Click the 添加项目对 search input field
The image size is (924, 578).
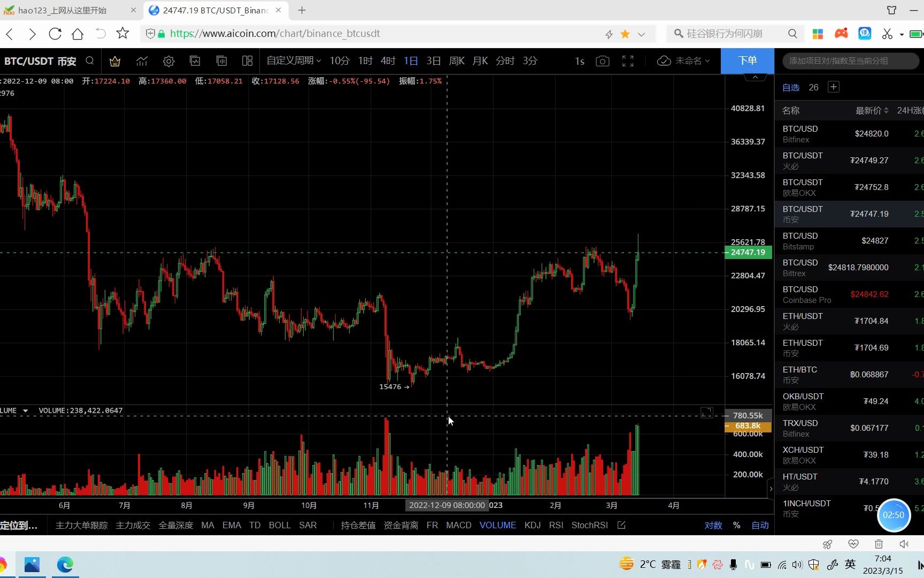(850, 60)
